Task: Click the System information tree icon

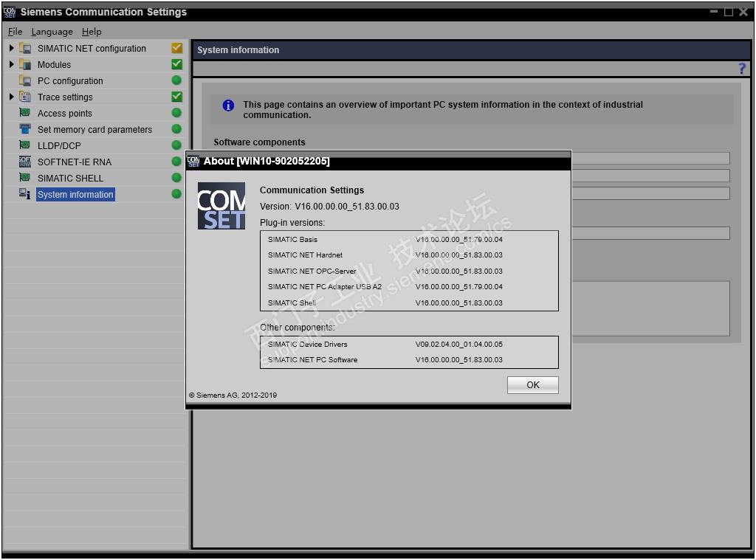Action: (24, 194)
